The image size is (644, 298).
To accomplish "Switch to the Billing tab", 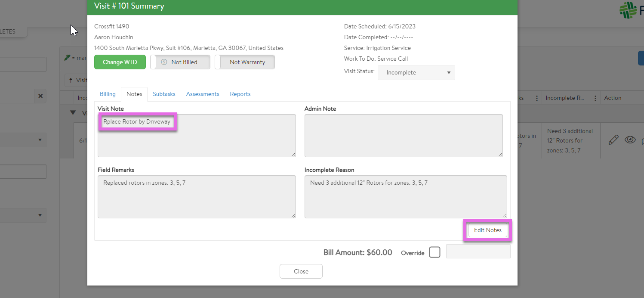I will (x=108, y=94).
